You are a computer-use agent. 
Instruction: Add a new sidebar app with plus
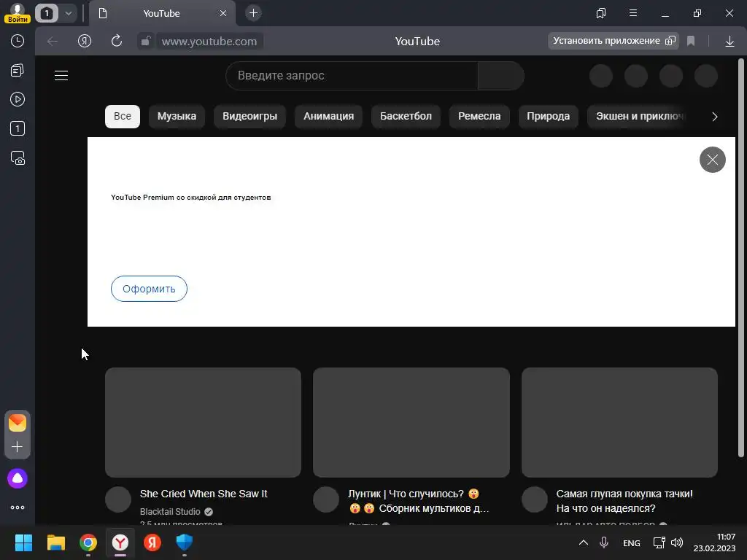(x=18, y=447)
